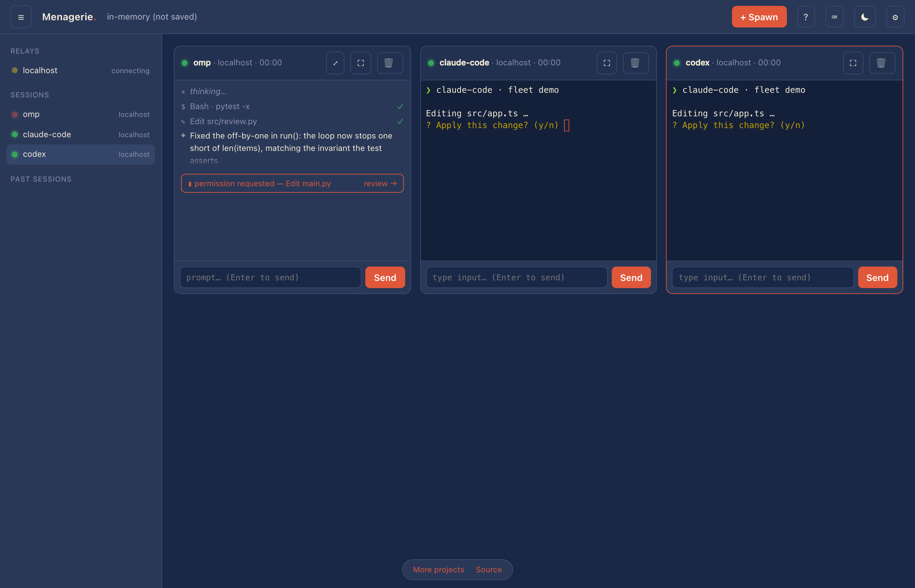Fullscreen the claude-code session card
This screenshot has width=915, height=588.
[x=607, y=63]
